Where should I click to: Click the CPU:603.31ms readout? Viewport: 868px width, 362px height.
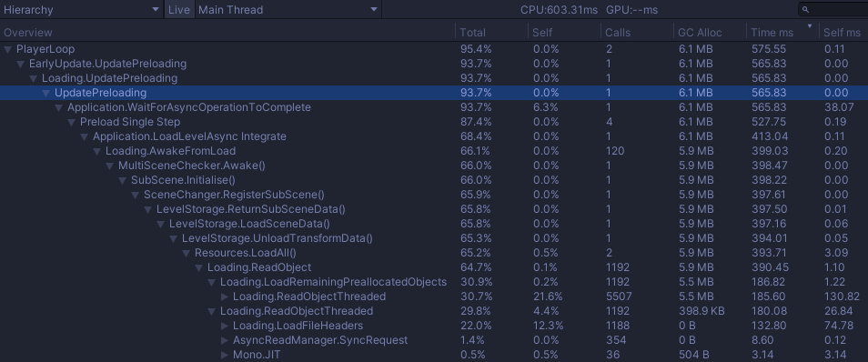(560, 9)
